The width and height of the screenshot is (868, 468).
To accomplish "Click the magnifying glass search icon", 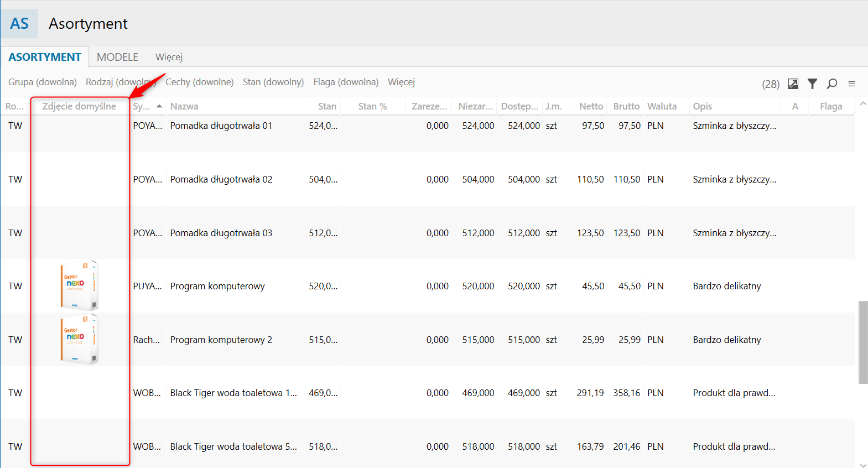I will click(x=831, y=84).
